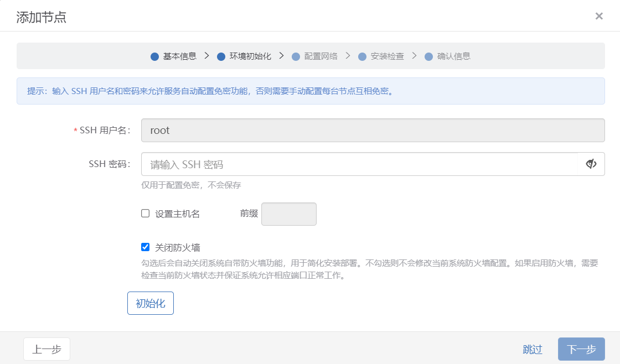Click the SSH 用户名 field containing root
This screenshot has width=620, height=364.
(x=373, y=131)
